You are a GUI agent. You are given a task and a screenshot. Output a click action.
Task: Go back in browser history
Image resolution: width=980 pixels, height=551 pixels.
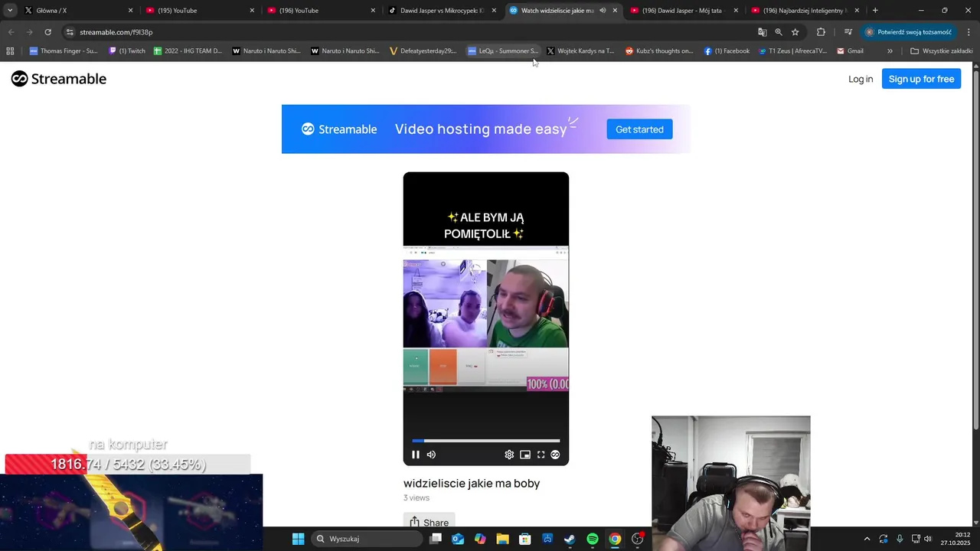point(11,32)
